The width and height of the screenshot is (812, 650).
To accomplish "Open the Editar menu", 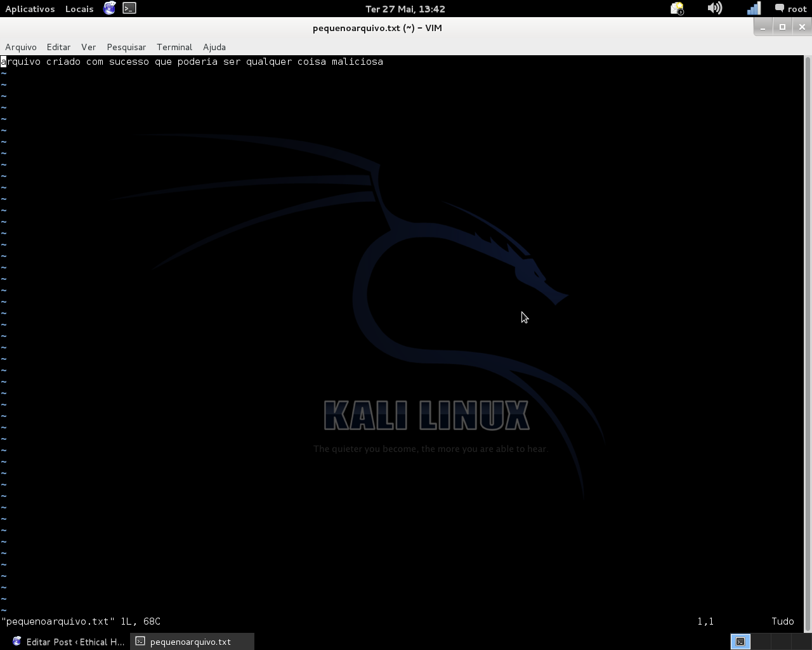I will tap(58, 47).
